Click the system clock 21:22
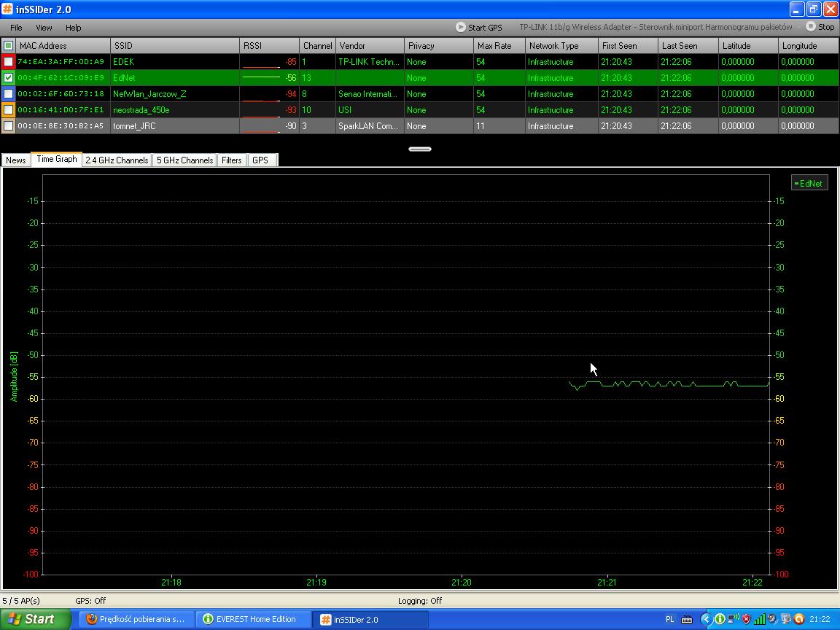The width and height of the screenshot is (840, 630). pyautogui.click(x=820, y=619)
